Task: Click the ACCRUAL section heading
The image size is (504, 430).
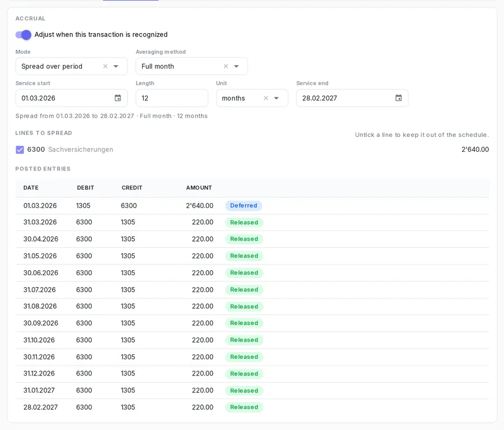Action: pyautogui.click(x=30, y=19)
